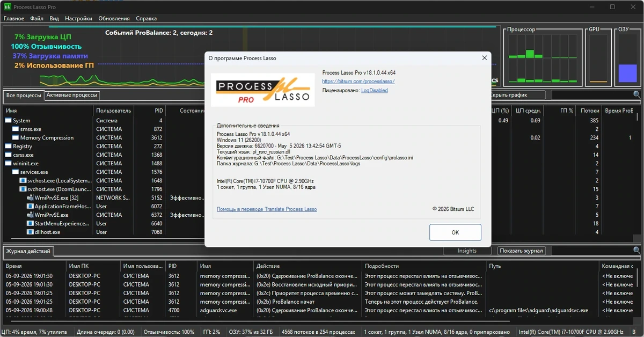Click the StartMenuExperience process icon

pyautogui.click(x=31, y=224)
